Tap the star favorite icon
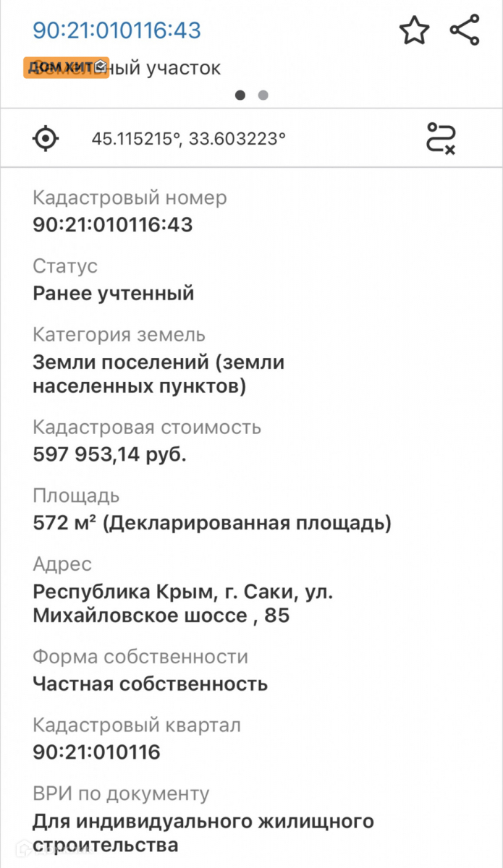Viewport: 503px width, 868px height. (x=414, y=30)
